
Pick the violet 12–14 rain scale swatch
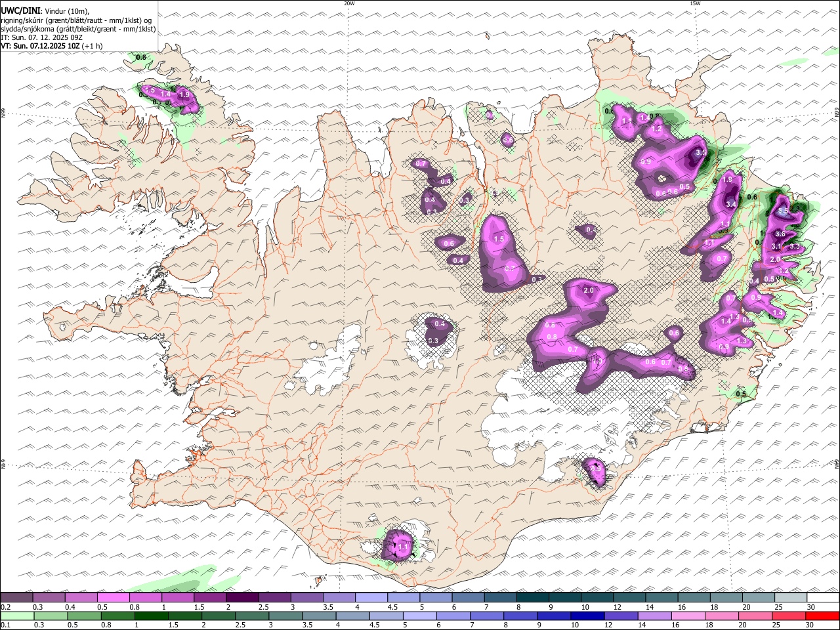[x=621, y=616]
